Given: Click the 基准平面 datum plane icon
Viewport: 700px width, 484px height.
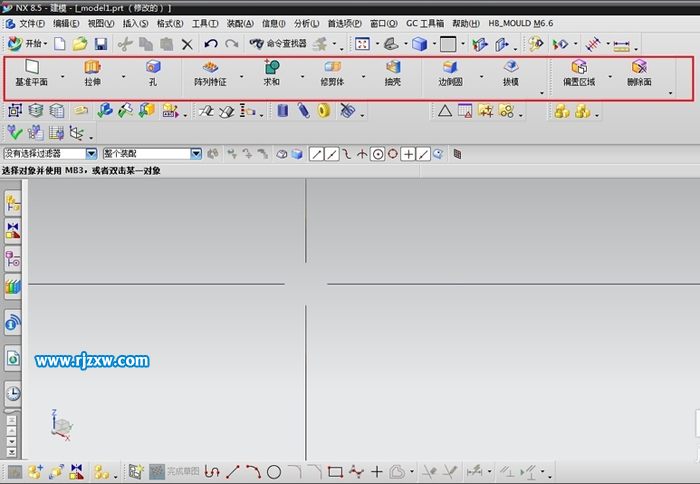Looking at the screenshot, I should click(x=31, y=68).
